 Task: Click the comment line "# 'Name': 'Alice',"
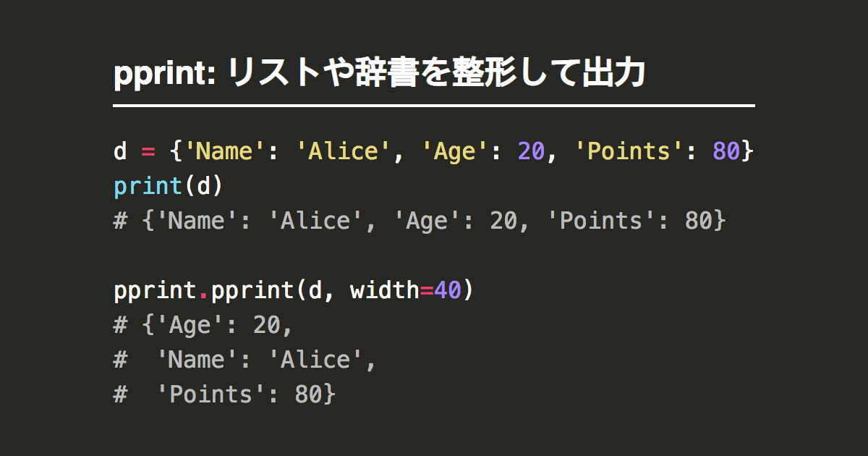pyautogui.click(x=245, y=360)
